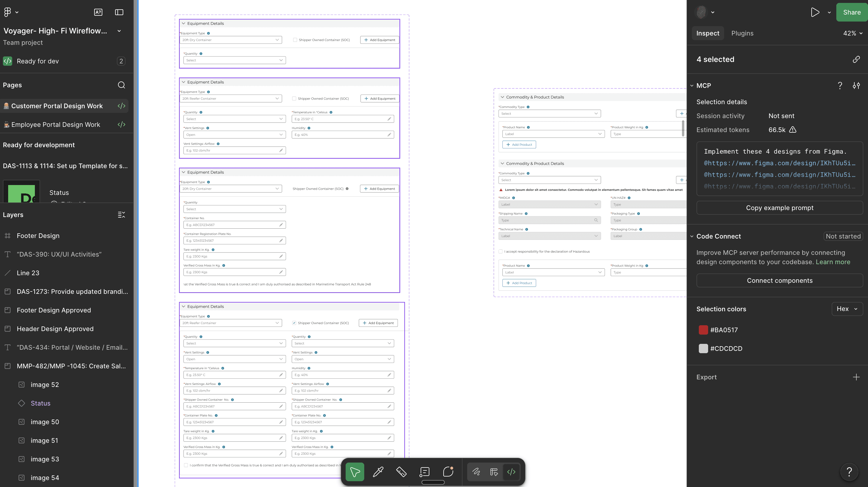Viewport: 868px width, 487px height.
Task: Open the Figma main menu logo
Action: point(8,12)
